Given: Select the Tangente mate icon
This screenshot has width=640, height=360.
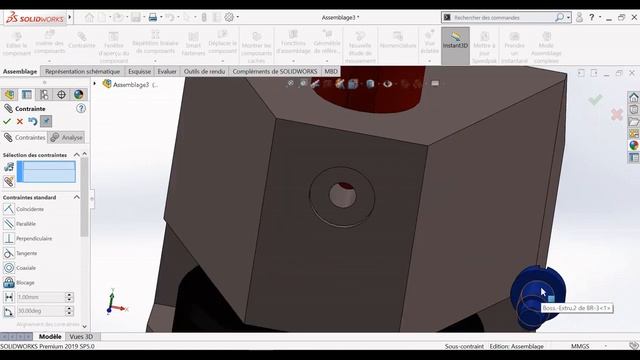Looking at the screenshot, I should [9, 253].
